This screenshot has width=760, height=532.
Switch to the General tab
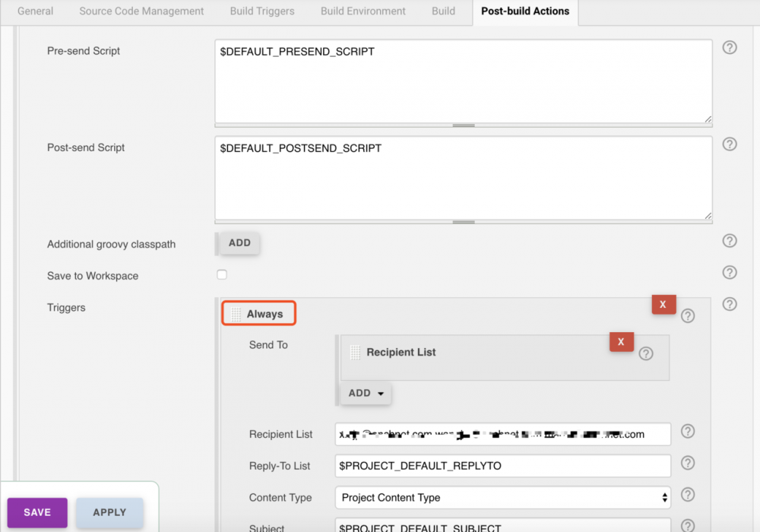click(x=35, y=11)
